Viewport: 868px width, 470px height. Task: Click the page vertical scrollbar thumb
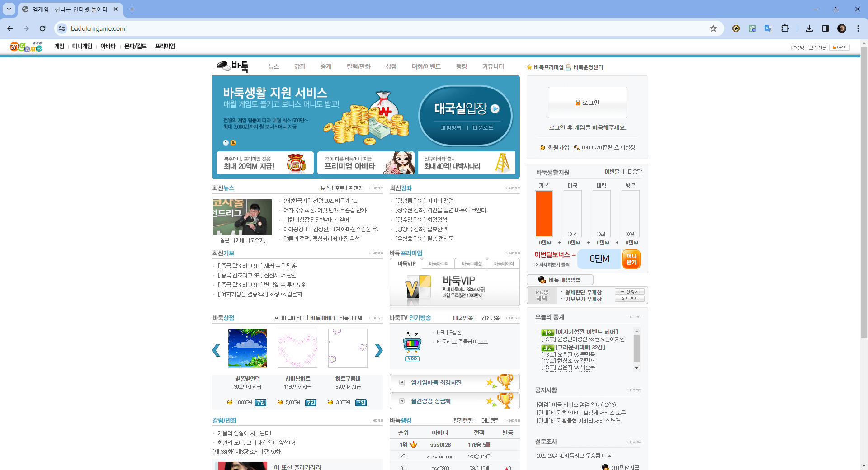(x=864, y=192)
